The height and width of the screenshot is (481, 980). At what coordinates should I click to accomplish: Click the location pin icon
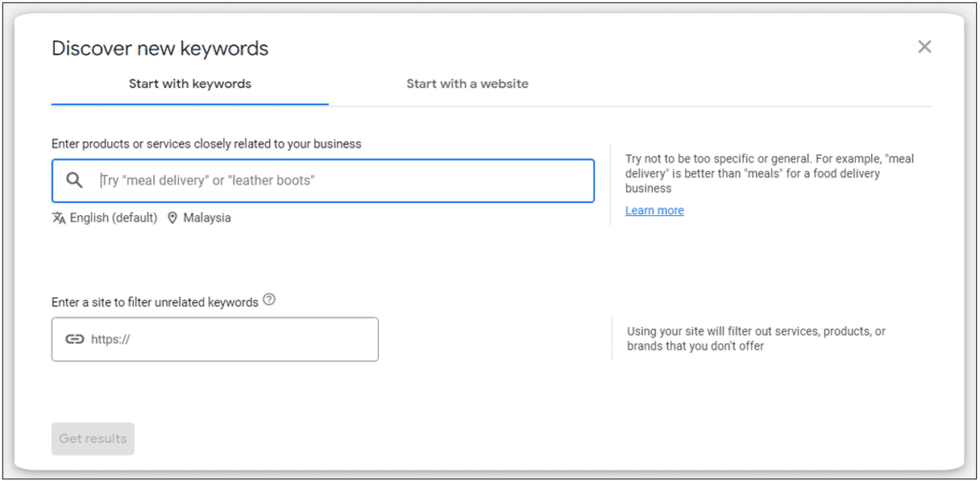[x=172, y=218]
